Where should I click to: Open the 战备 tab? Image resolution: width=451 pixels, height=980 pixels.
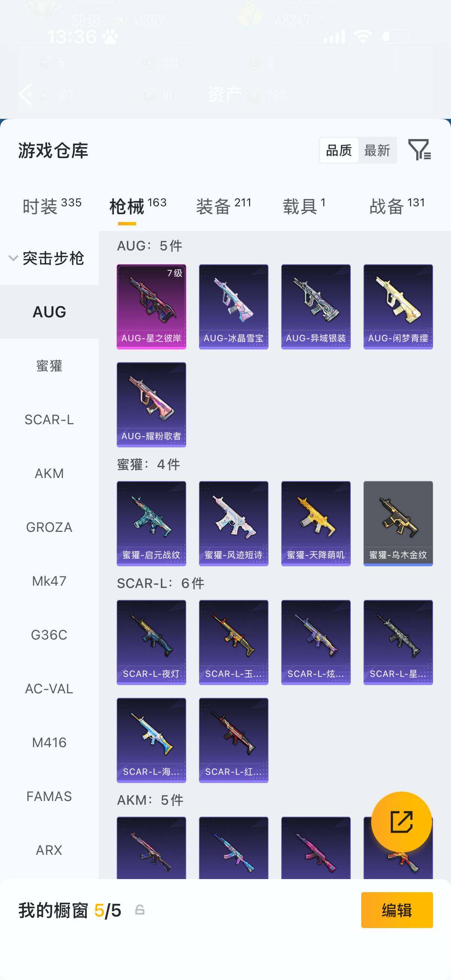click(397, 206)
